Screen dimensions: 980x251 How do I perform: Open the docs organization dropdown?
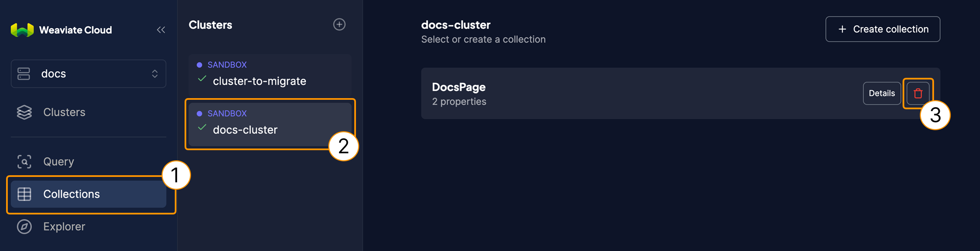pos(88,73)
